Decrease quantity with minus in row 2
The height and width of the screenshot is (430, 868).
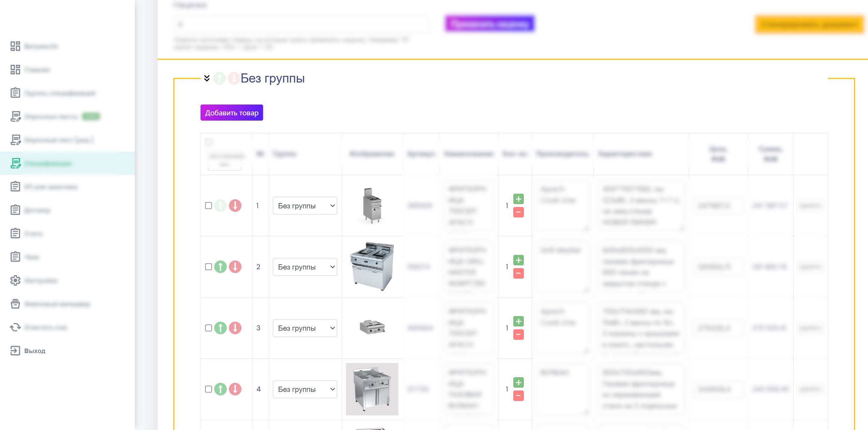coord(519,273)
